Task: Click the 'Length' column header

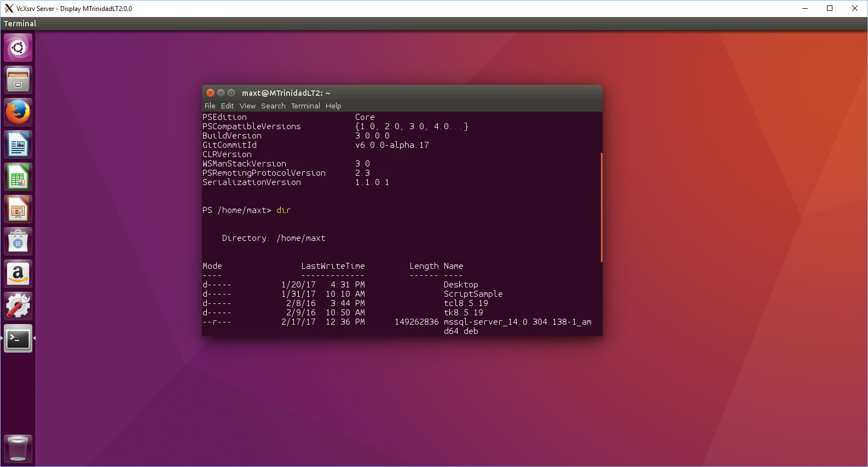Action: 424,266
